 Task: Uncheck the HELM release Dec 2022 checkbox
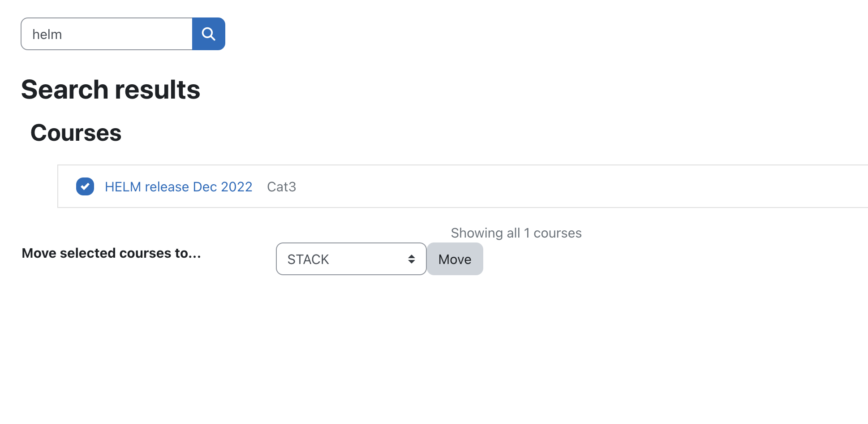(85, 186)
